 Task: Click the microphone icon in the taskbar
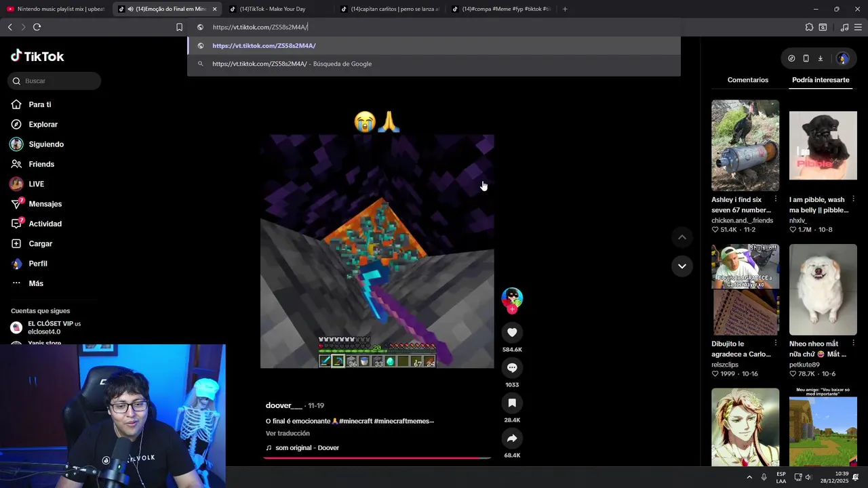(x=764, y=477)
